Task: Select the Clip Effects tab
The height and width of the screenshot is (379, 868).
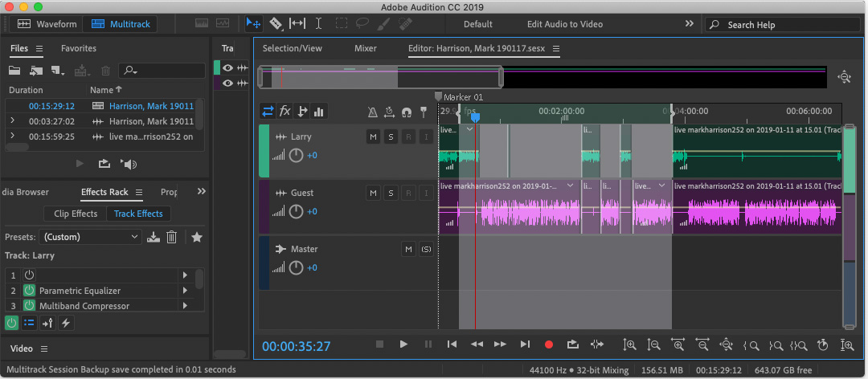Action: [x=76, y=214]
